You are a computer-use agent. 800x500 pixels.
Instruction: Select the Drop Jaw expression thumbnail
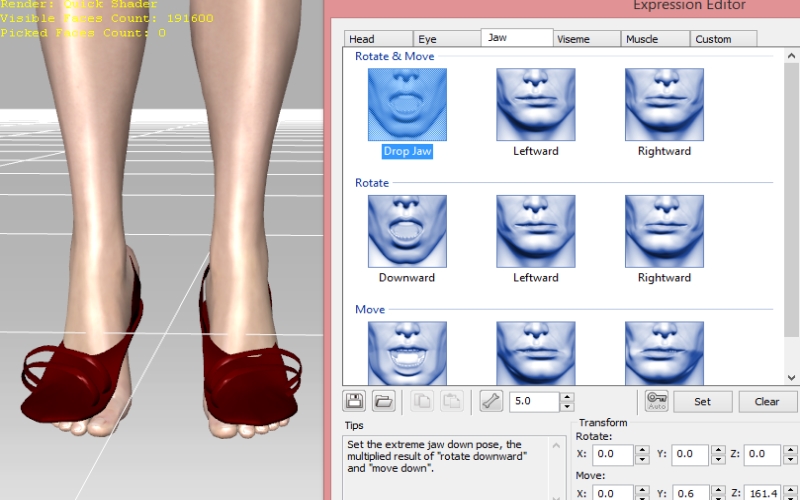click(x=407, y=104)
